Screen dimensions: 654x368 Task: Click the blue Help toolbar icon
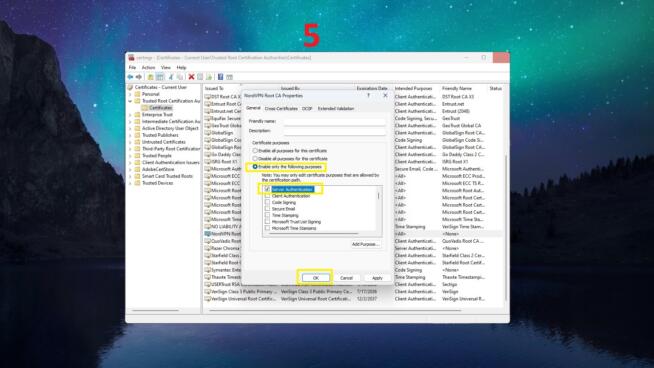[221, 77]
